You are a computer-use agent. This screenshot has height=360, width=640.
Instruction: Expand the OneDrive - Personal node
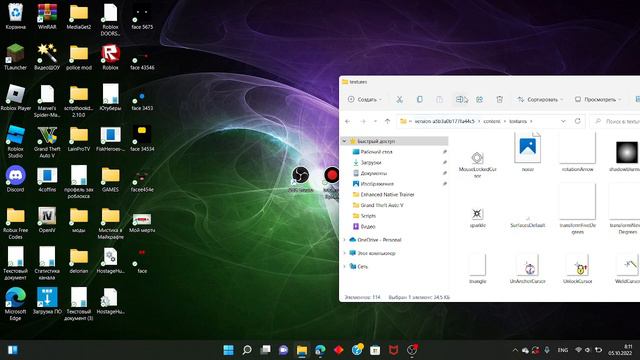pyautogui.click(x=344, y=240)
